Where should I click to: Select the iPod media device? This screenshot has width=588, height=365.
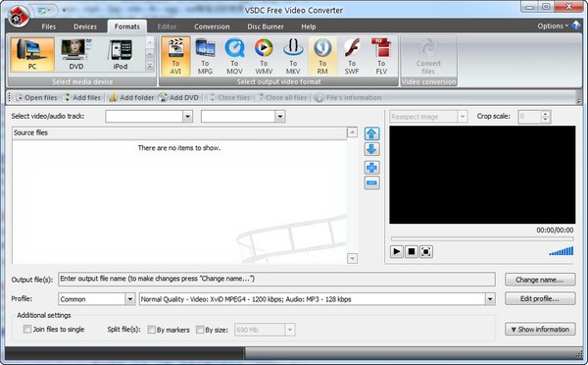[x=121, y=54]
